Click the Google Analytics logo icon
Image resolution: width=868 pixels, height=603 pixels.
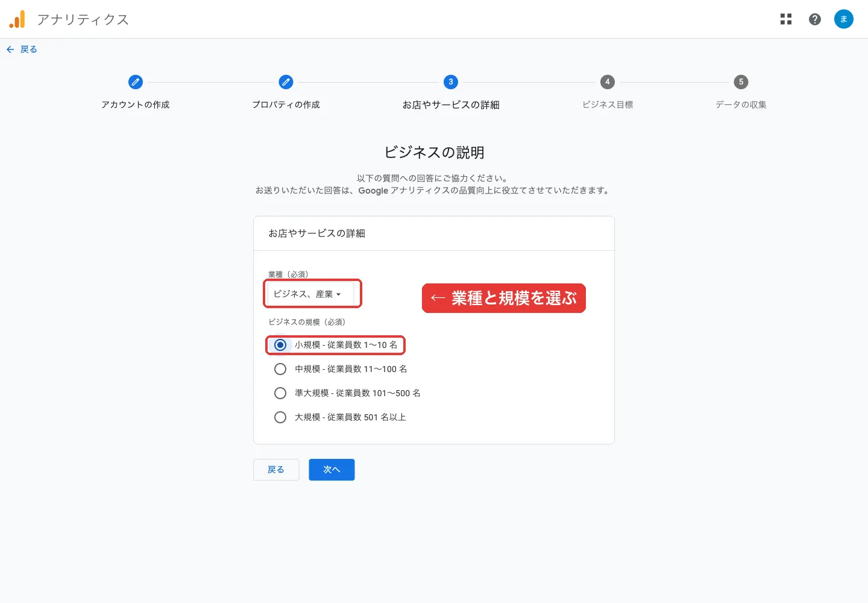coord(17,19)
